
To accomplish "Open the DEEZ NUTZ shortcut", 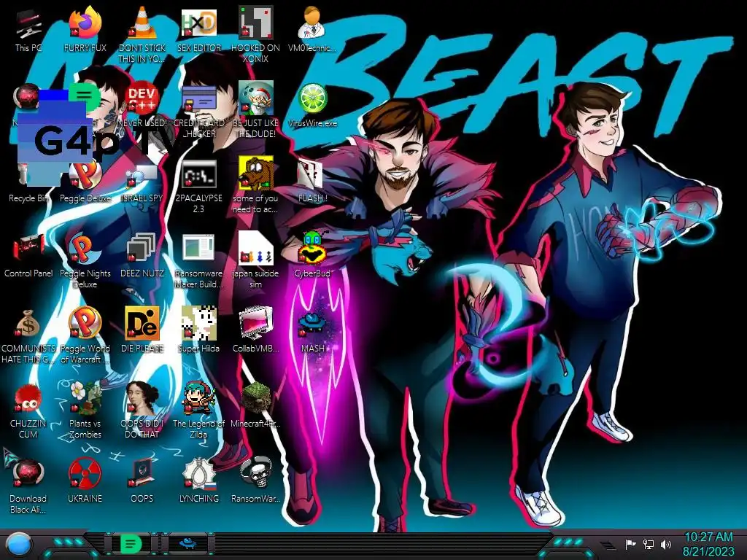I will [x=142, y=255].
